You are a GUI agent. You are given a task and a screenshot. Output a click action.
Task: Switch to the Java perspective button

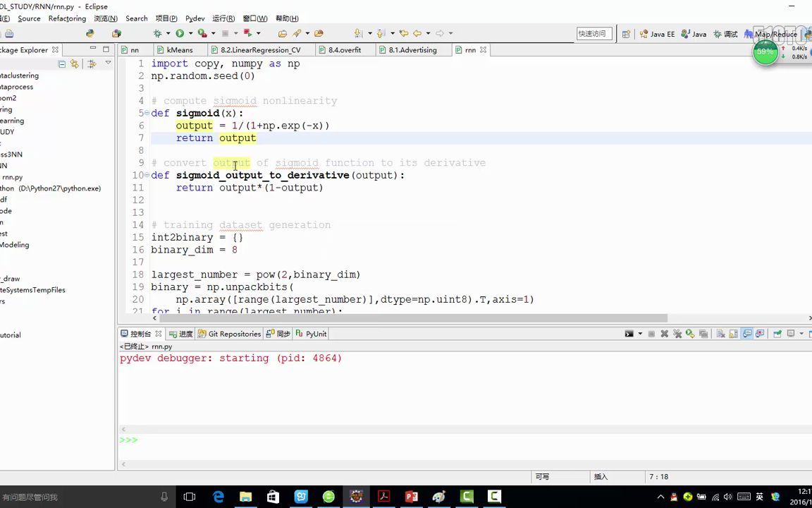694,33
